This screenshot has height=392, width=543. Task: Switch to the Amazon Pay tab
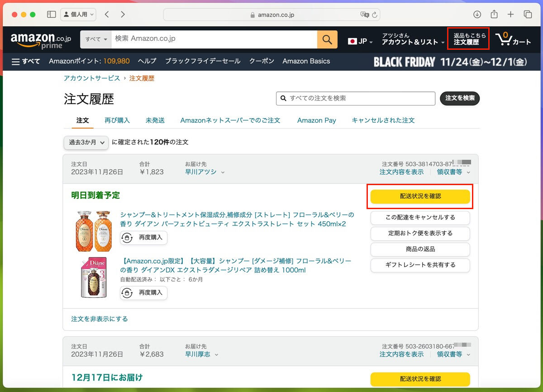[x=317, y=120]
